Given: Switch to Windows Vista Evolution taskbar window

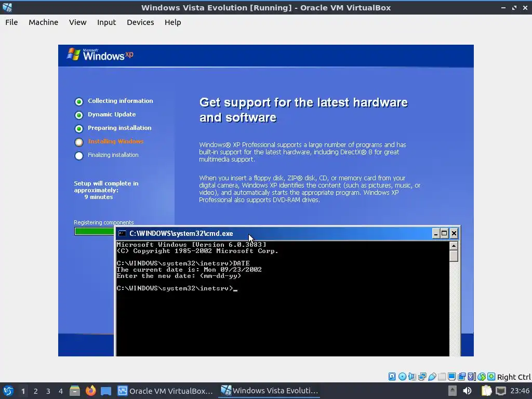Looking at the screenshot, I should (270, 391).
